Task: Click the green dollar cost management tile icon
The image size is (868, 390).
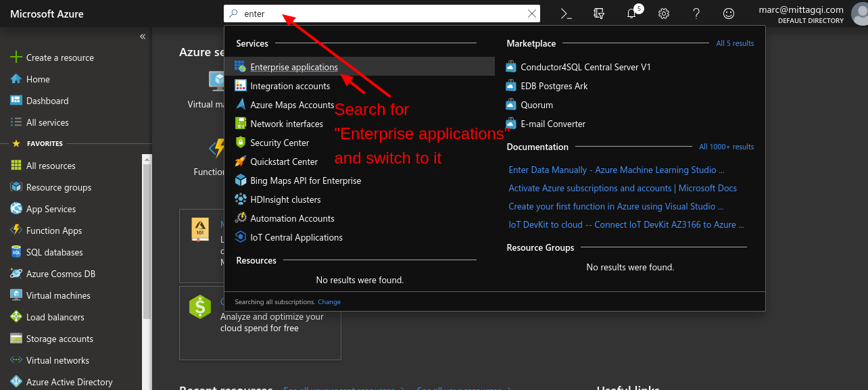Action: coord(200,307)
